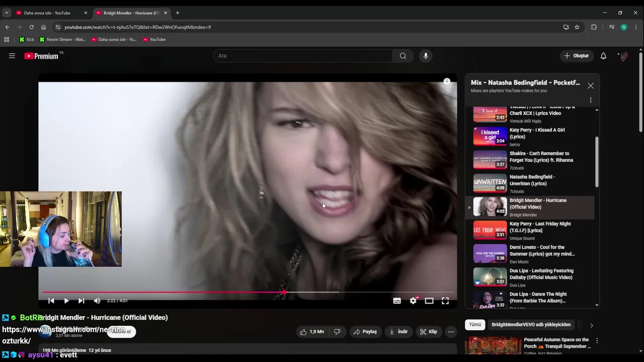Open Mix playlist options menu
Viewport: 644px width, 362px height.
(x=591, y=100)
